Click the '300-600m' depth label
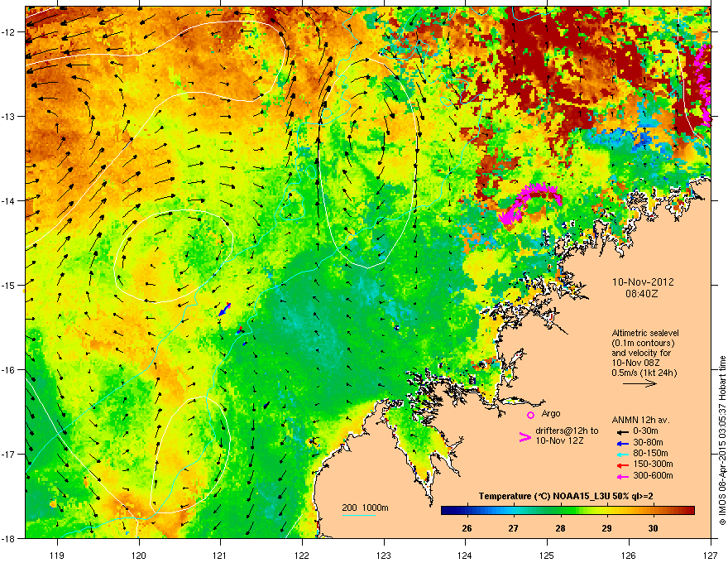The image size is (728, 563). [x=653, y=476]
